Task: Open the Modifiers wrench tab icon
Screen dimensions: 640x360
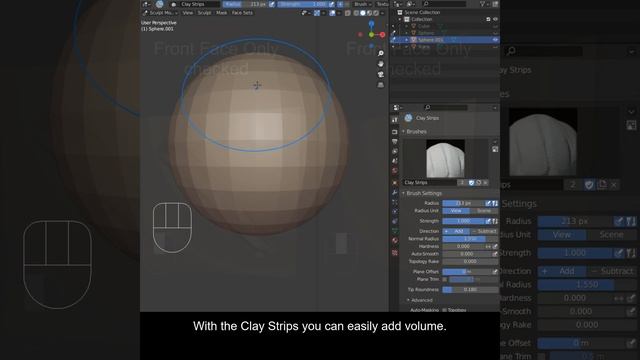Action: (x=395, y=193)
